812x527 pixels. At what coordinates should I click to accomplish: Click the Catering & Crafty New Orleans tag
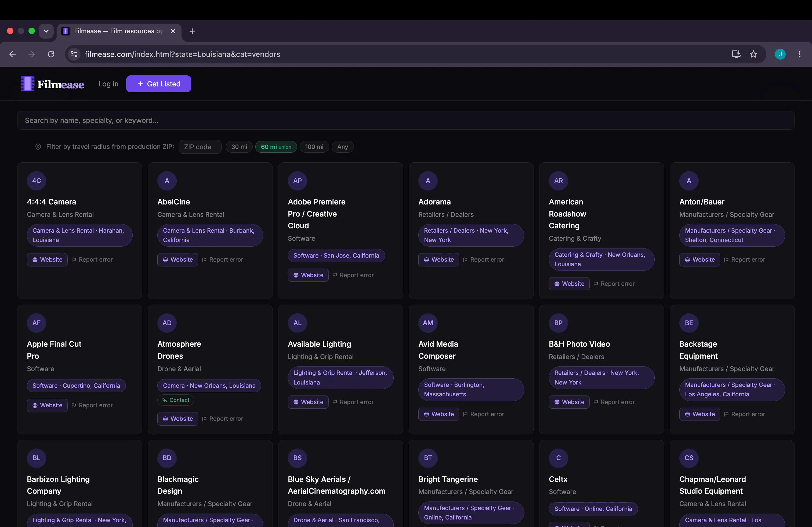click(601, 259)
